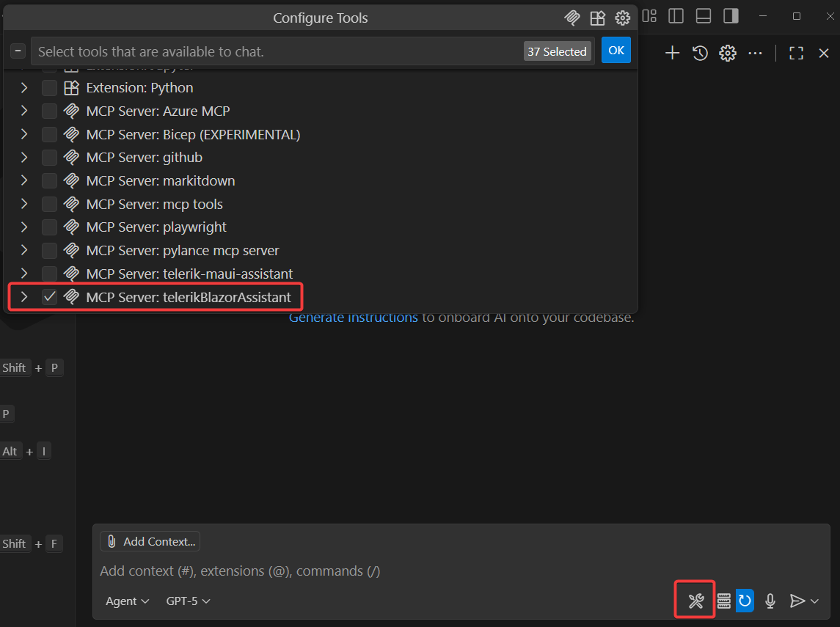Click the Generate Instructions link

(x=353, y=317)
